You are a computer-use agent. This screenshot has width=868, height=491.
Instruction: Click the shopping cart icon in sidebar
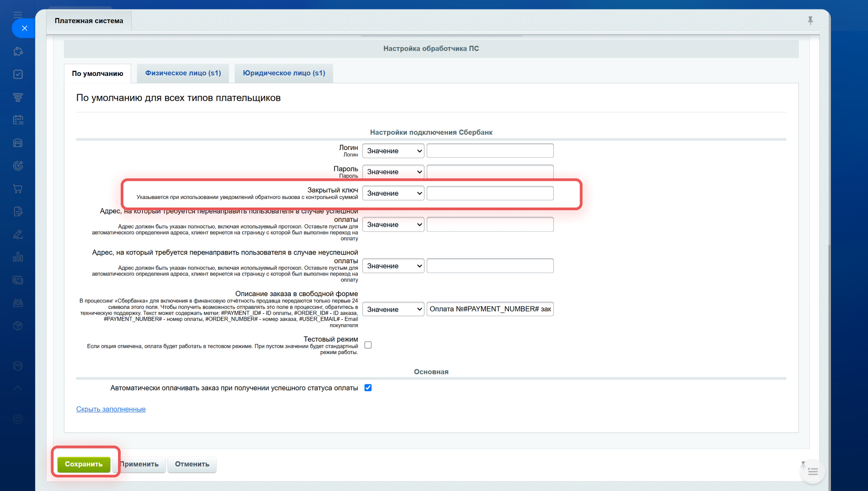tap(18, 189)
